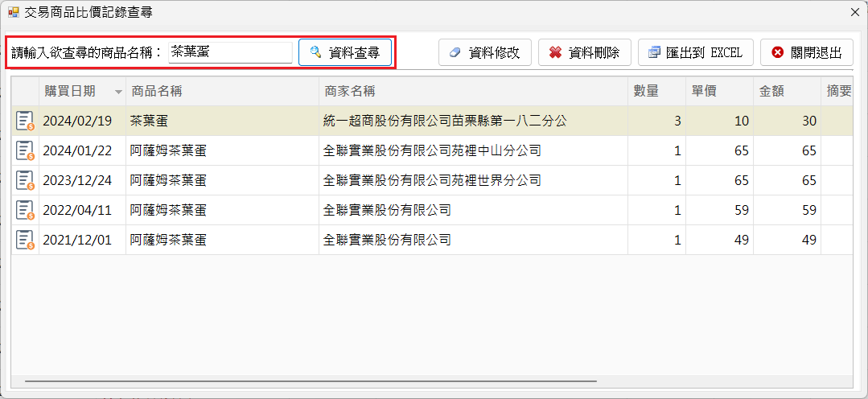Image resolution: width=868 pixels, height=399 pixels.
Task: Click the 數量 column header
Action: pyautogui.click(x=656, y=92)
